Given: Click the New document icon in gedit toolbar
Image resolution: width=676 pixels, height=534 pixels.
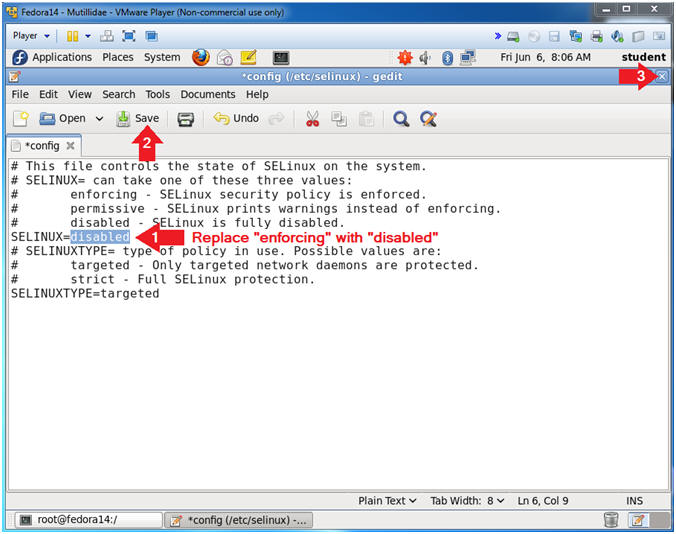Looking at the screenshot, I should tap(21, 119).
